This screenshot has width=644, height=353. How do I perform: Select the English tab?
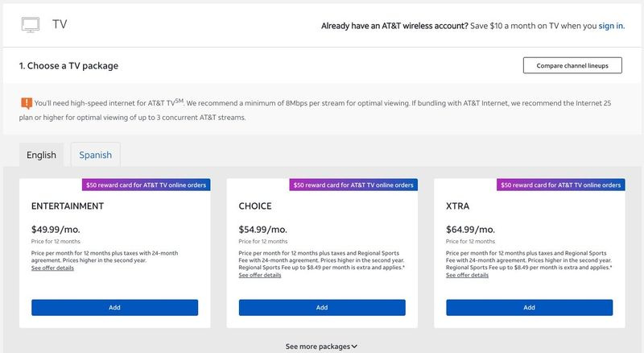coord(42,155)
